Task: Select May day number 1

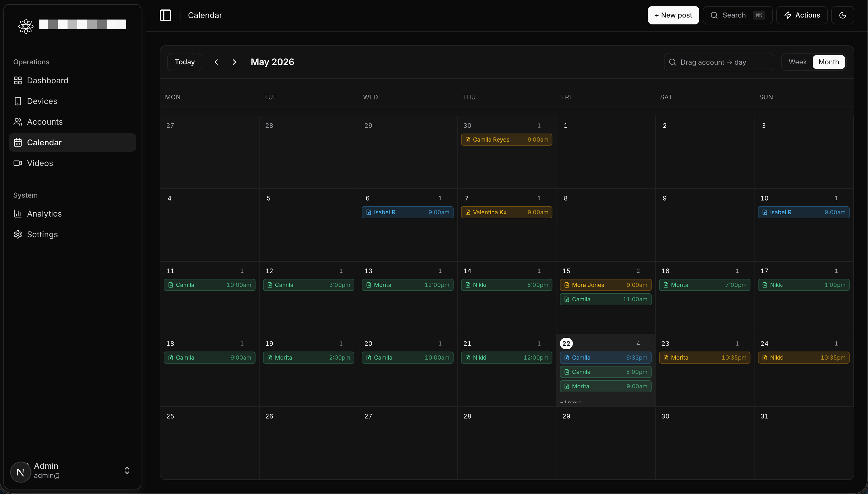Action: pyautogui.click(x=566, y=126)
